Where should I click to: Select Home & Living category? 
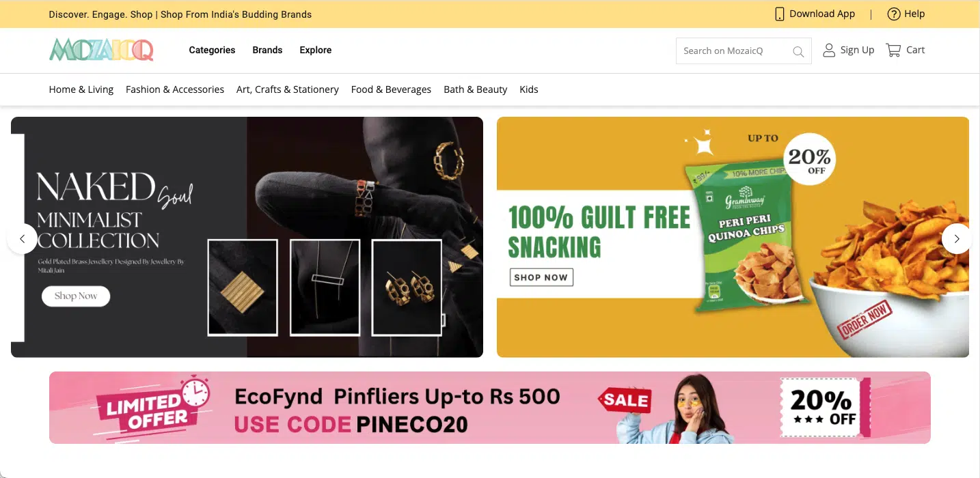click(x=81, y=89)
